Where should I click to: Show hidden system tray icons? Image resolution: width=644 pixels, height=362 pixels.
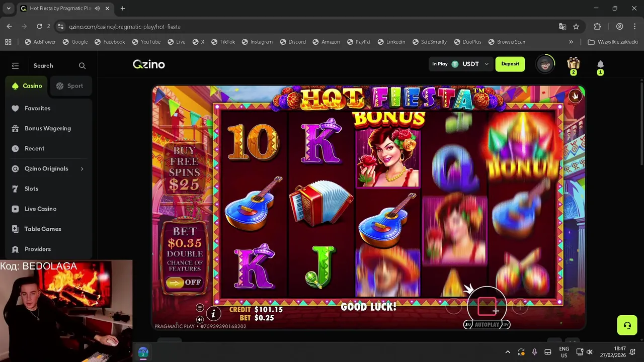508,352
